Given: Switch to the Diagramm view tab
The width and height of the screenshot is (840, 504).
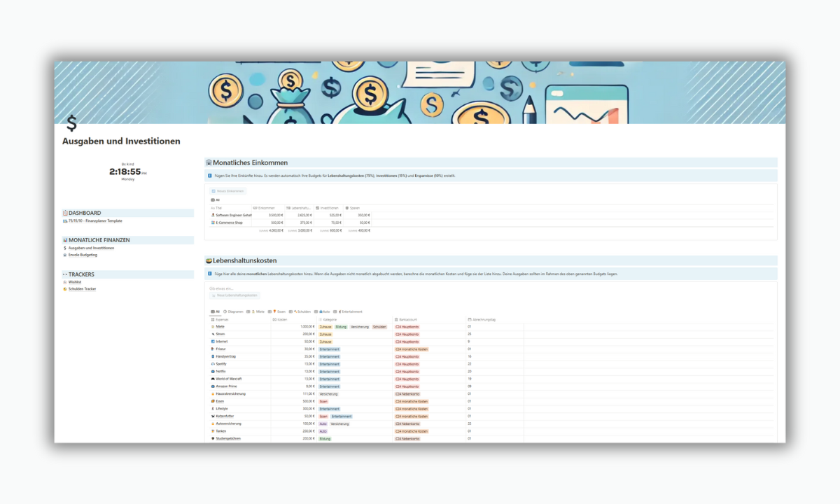Looking at the screenshot, I should click(x=235, y=311).
